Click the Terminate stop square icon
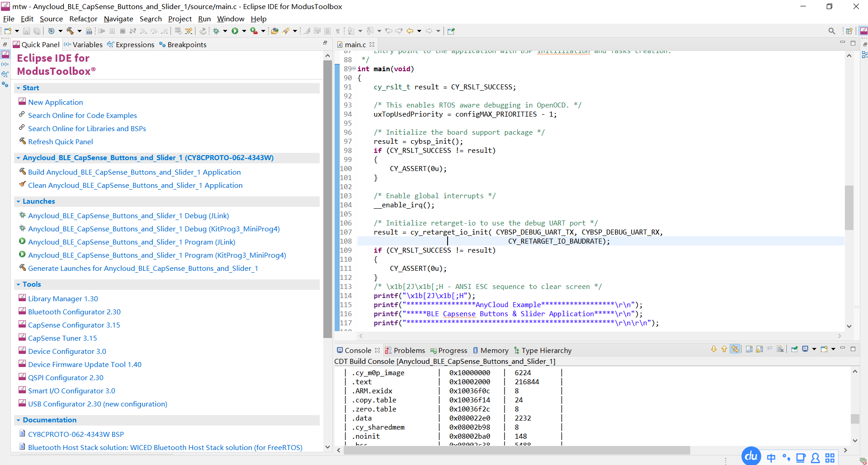The image size is (868, 465). click(x=122, y=31)
